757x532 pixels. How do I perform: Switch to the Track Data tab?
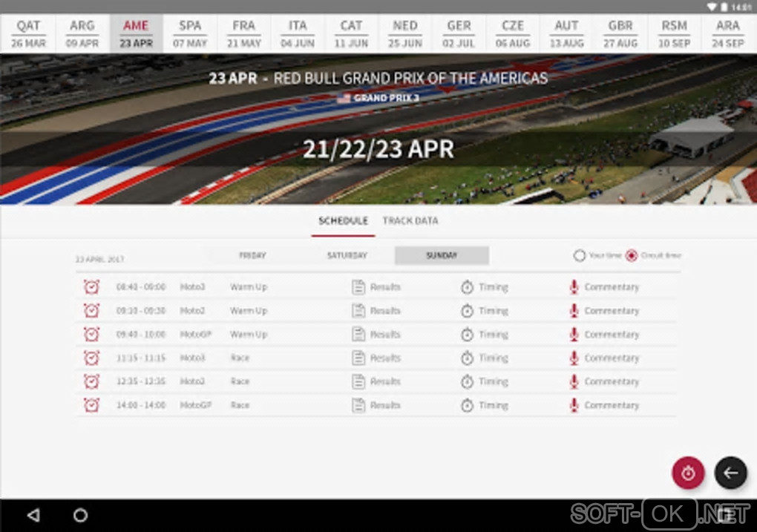410,220
